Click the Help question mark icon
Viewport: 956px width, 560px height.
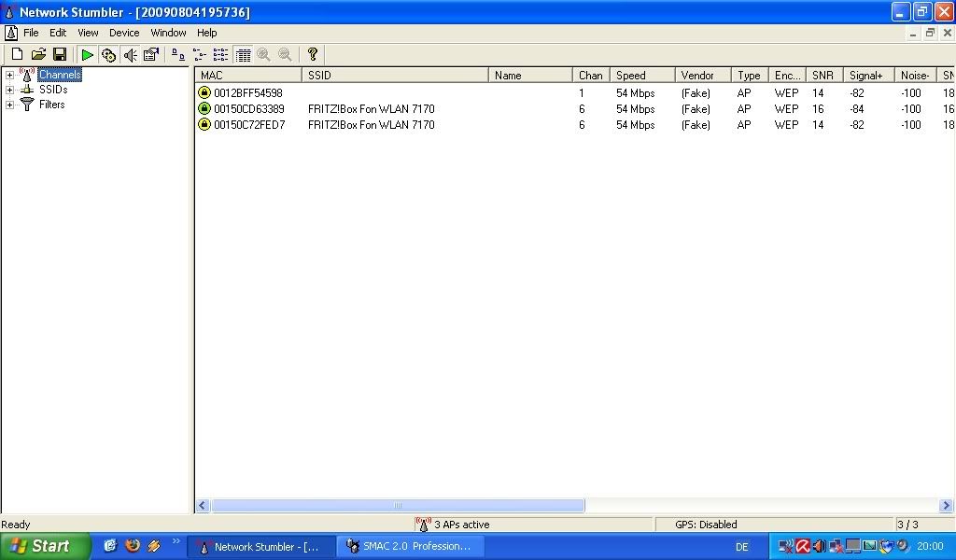coord(313,55)
